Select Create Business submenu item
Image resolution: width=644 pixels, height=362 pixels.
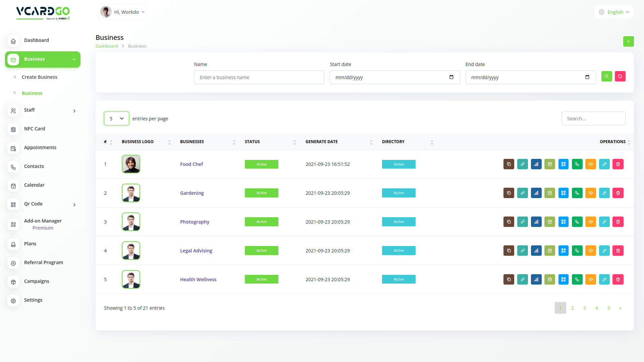coord(40,77)
